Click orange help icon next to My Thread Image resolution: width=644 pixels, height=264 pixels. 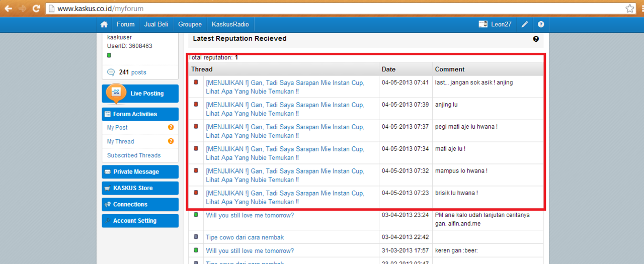[x=171, y=141]
